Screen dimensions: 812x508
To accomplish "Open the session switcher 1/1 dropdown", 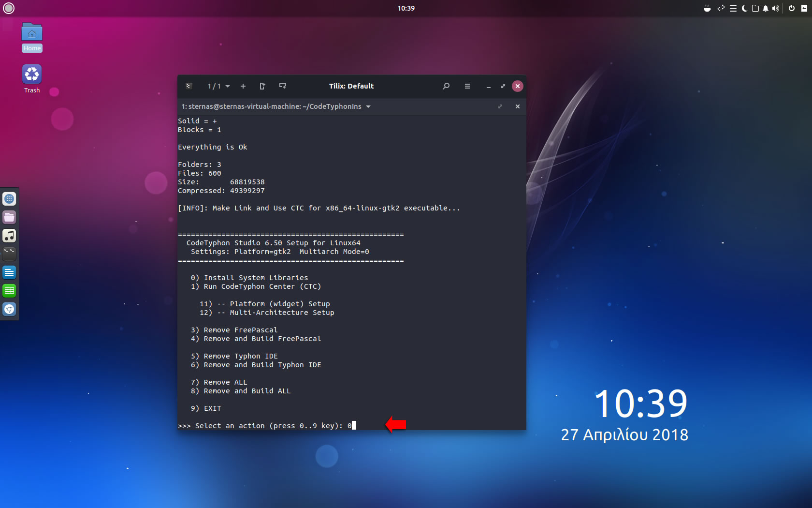I will 218,86.
